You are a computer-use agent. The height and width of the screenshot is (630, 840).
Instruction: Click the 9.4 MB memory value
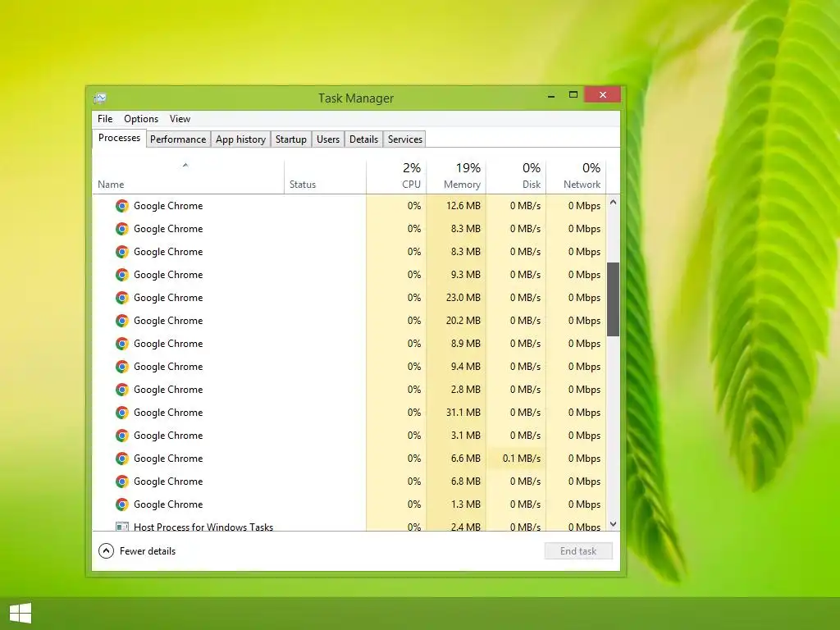(466, 367)
